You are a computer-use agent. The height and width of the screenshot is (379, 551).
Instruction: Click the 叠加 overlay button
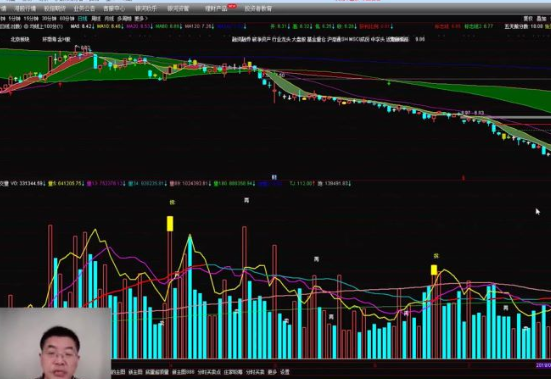(x=541, y=19)
